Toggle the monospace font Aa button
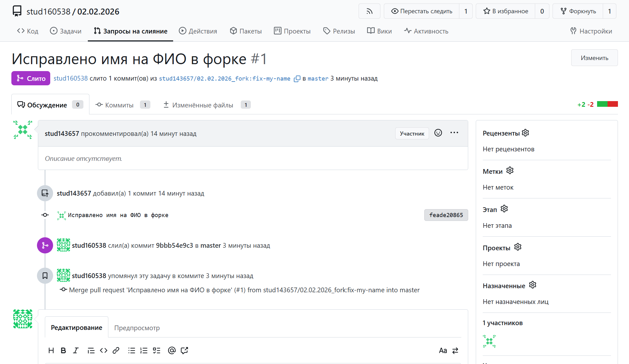 pos(443,351)
